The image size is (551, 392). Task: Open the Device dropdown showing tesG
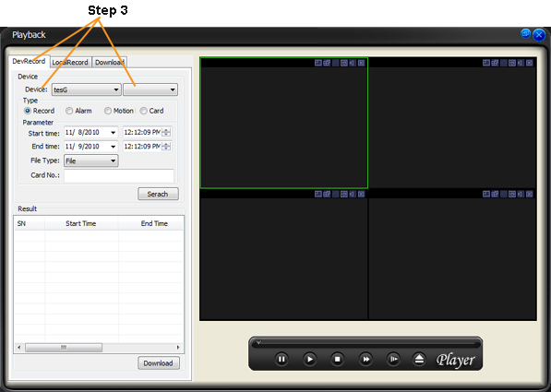tap(87, 89)
